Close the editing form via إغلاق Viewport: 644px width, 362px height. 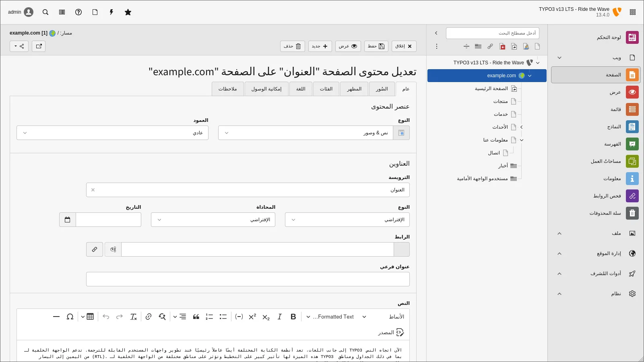[404, 46]
